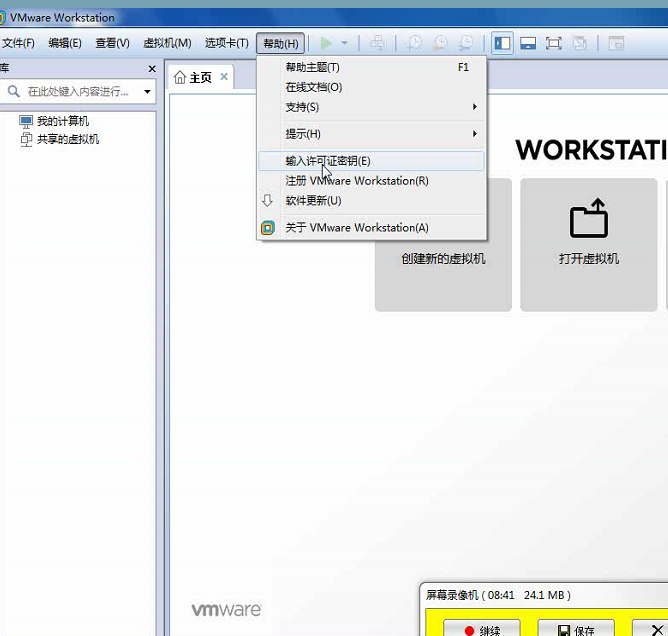Open 关于 VMware Workstation(A) entry
The height and width of the screenshot is (636, 668).
pos(371,227)
